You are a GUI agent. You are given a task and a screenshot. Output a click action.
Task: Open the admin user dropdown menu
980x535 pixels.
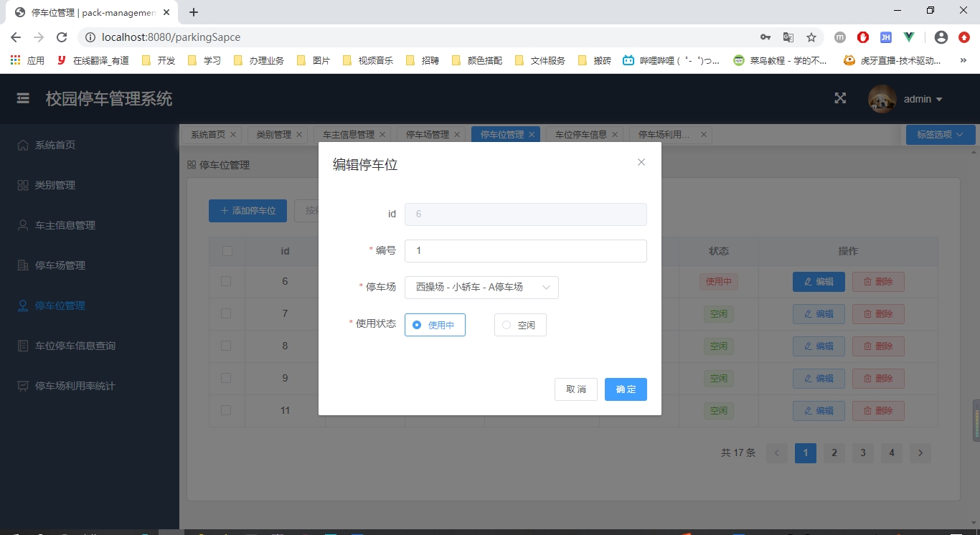coord(923,99)
